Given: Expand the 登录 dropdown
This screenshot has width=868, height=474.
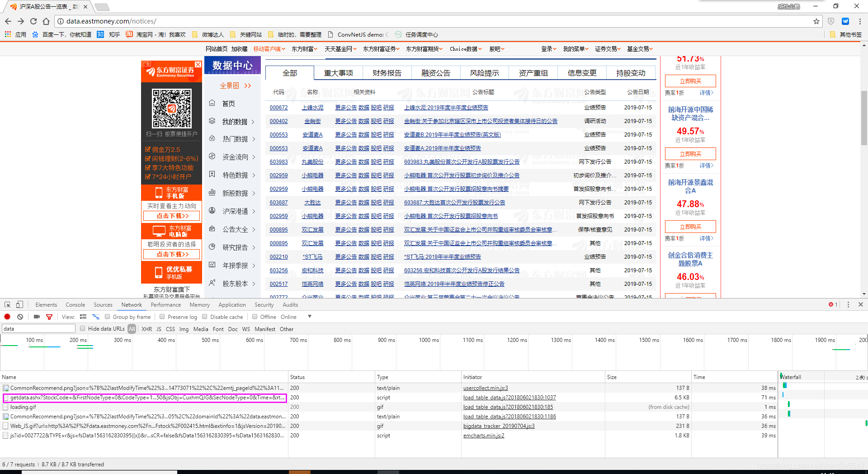Looking at the screenshot, I should [549, 49].
